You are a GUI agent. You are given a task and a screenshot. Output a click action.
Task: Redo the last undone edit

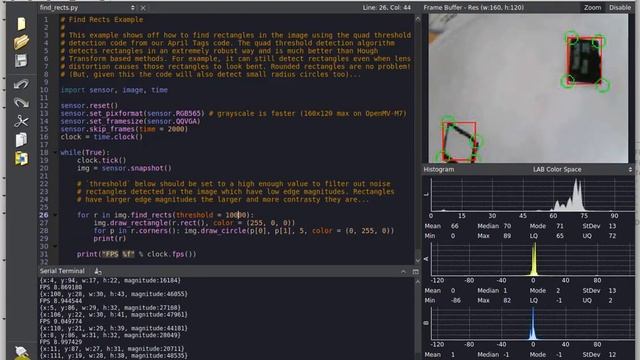coord(21,102)
